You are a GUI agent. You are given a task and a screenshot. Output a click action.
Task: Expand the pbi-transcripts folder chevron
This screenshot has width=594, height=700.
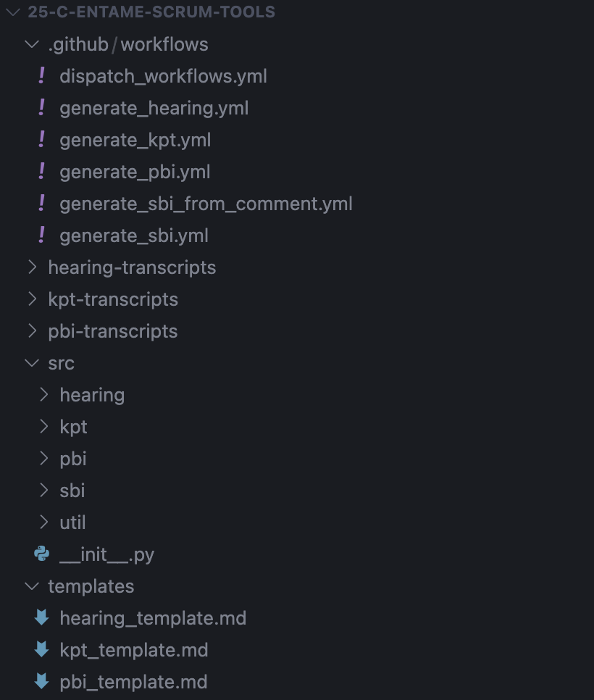(x=31, y=331)
